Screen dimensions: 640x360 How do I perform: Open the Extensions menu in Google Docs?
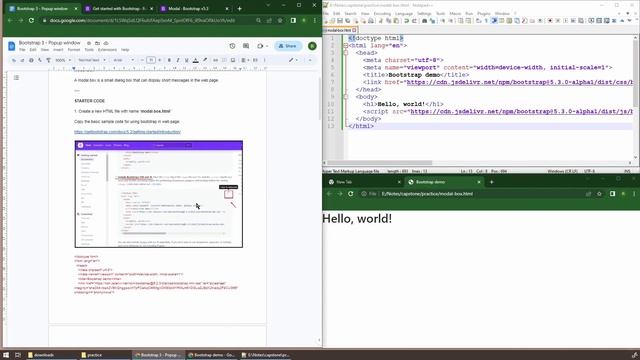coord(107,50)
